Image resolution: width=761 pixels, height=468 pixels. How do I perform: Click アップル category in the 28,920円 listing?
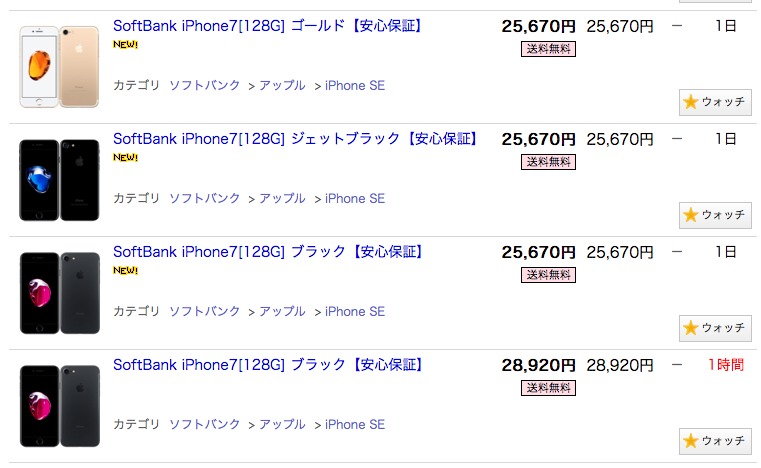coord(282,425)
